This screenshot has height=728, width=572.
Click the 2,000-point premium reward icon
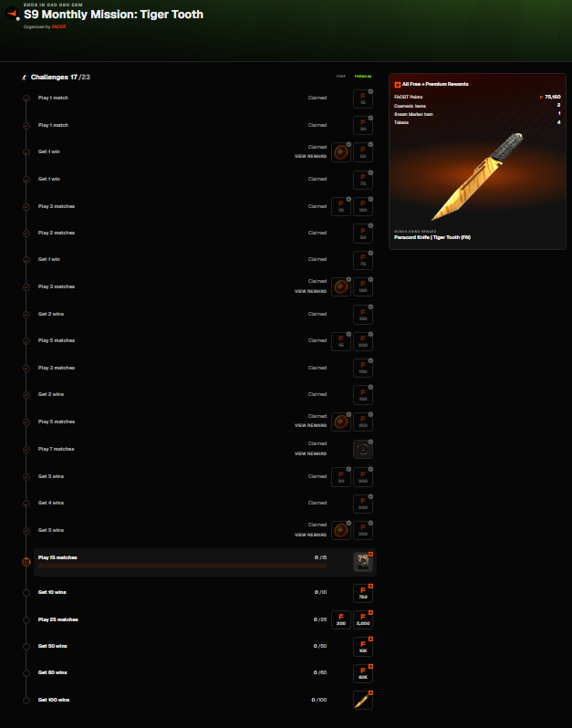[362, 619]
